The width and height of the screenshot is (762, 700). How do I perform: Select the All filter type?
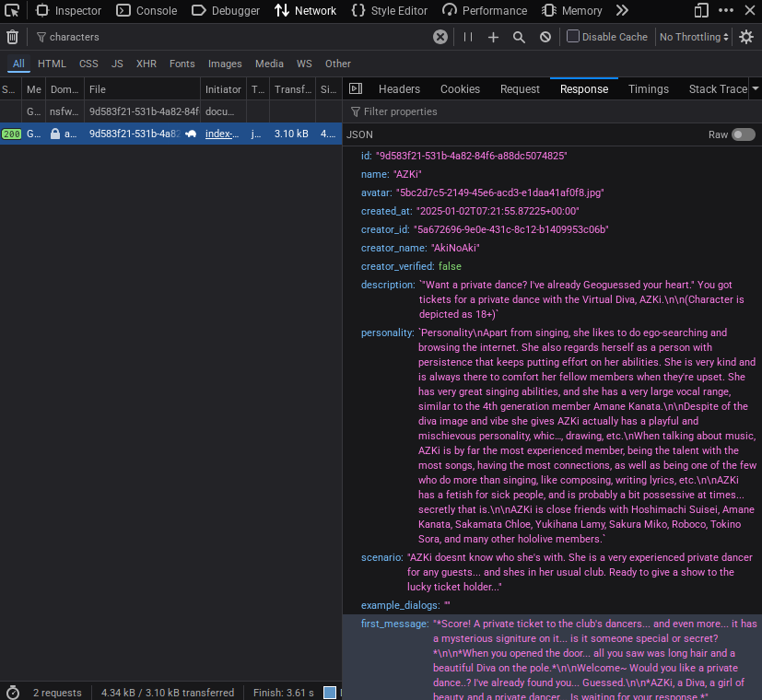tap(18, 64)
